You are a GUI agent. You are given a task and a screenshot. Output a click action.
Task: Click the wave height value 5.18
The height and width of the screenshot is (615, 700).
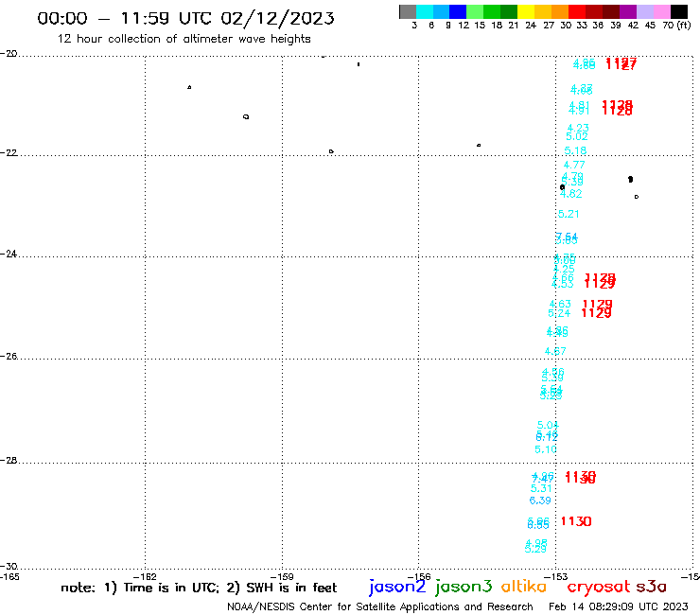[x=575, y=150]
